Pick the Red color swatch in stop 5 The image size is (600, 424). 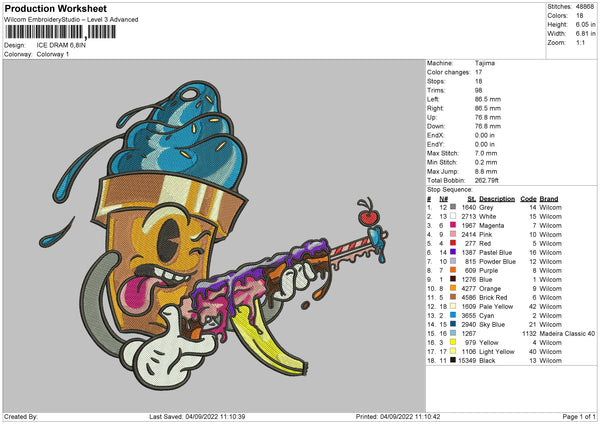point(453,243)
